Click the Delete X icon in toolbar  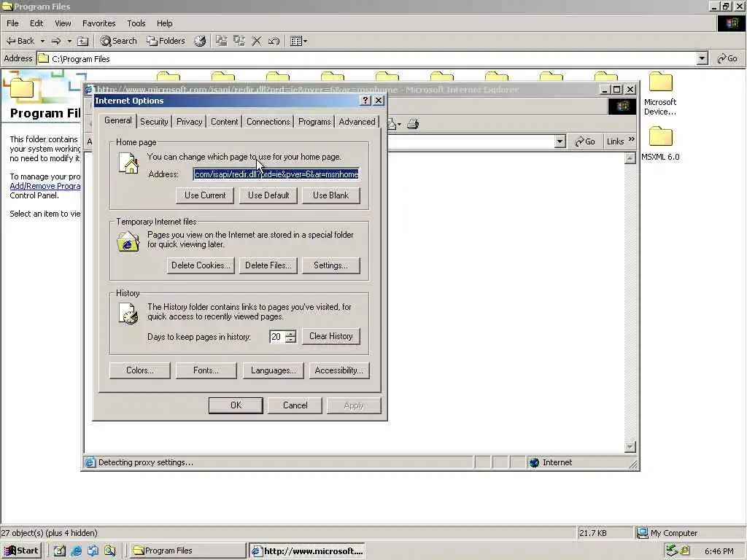pos(256,41)
